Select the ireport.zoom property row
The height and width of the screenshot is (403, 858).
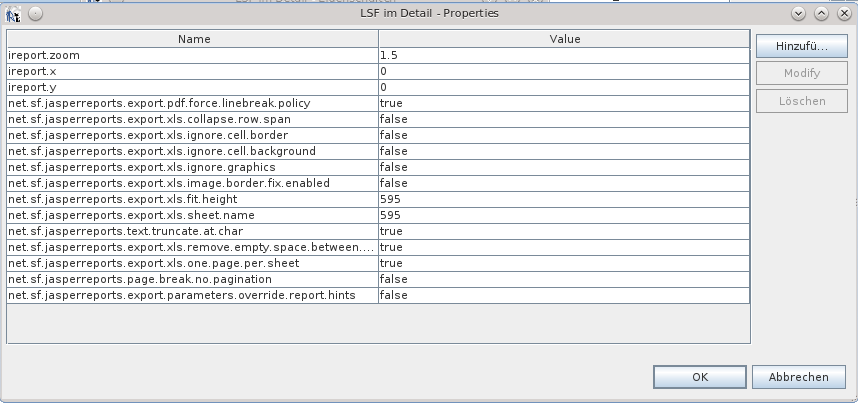[378, 55]
